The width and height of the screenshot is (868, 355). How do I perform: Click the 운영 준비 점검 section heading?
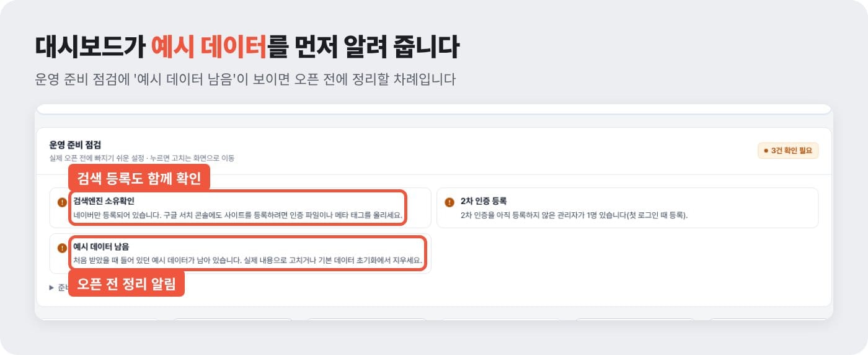(75, 145)
